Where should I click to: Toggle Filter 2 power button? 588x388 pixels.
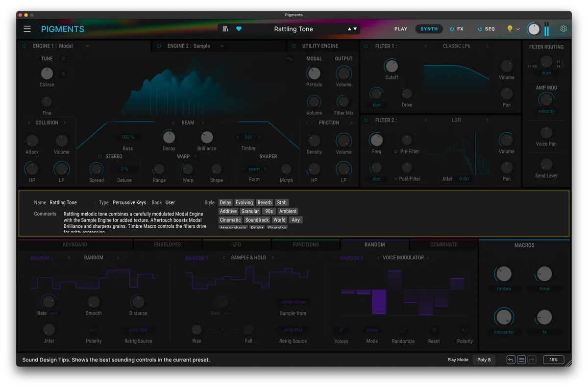point(366,120)
